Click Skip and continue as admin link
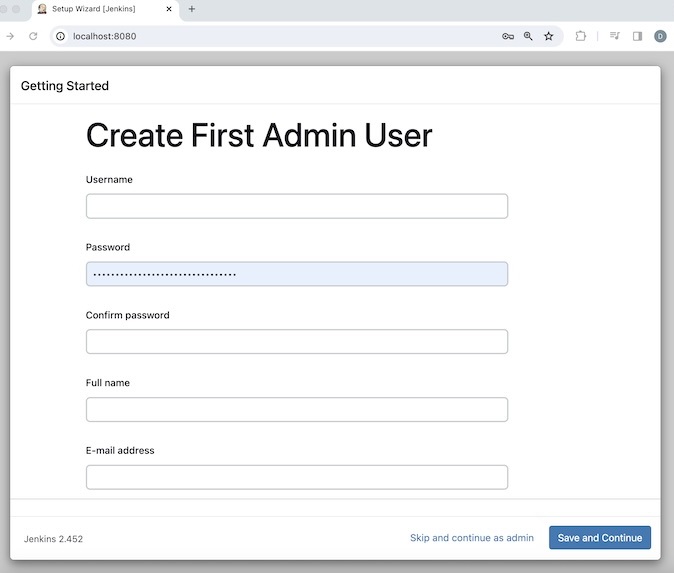Screen dimensions: 674x573 472,538
